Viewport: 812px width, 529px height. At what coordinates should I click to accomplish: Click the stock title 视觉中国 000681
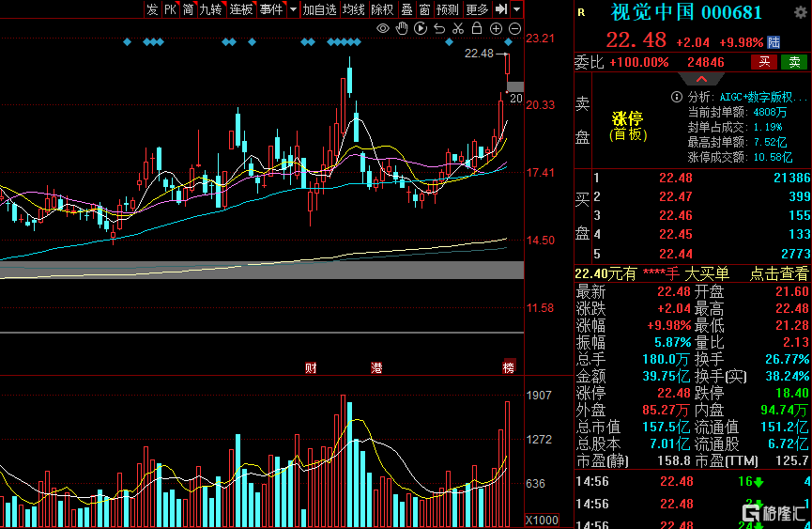point(686,12)
